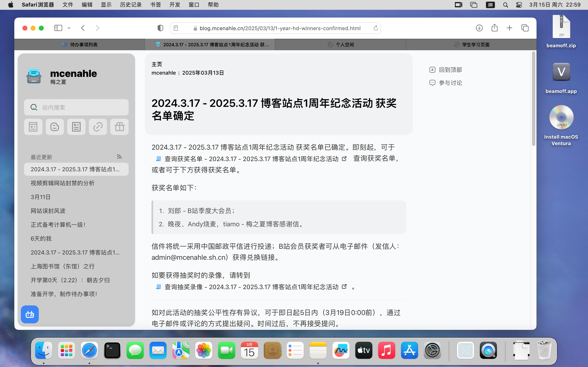This screenshot has width=588, height=367.
Task: Expand the sidebar button dropdown chevron
Action: click(x=69, y=28)
